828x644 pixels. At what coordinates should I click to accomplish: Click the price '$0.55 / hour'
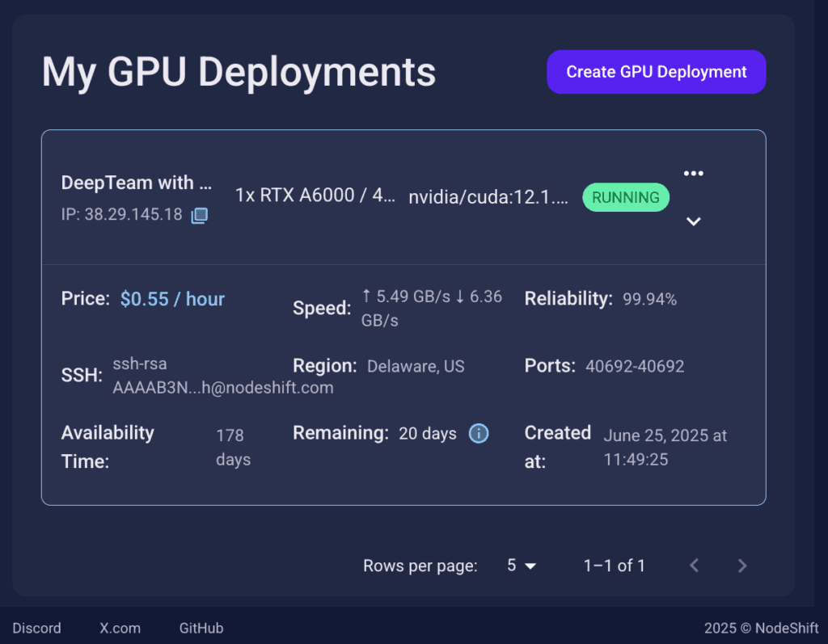(x=172, y=299)
